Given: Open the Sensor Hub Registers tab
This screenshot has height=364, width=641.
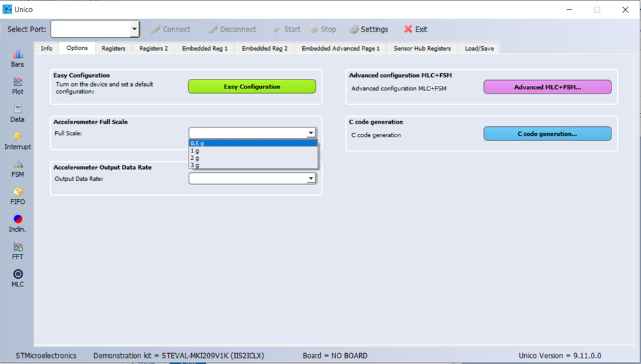Looking at the screenshot, I should (422, 48).
